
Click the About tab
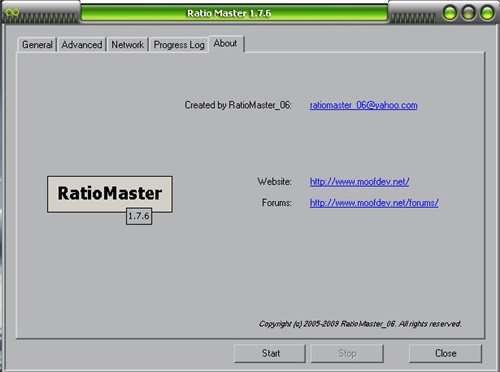pyautogui.click(x=226, y=43)
